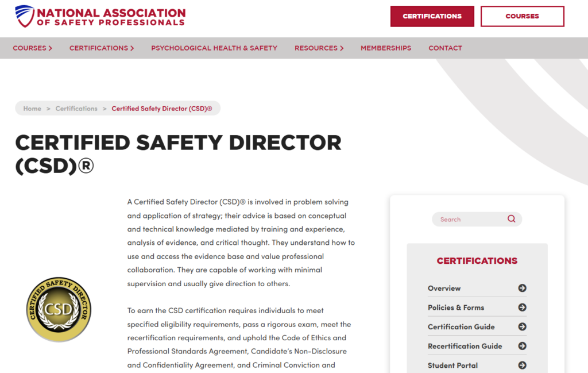Click Certified Safety Director (CSD)® breadcrumb
The width and height of the screenshot is (588, 373).
click(161, 109)
